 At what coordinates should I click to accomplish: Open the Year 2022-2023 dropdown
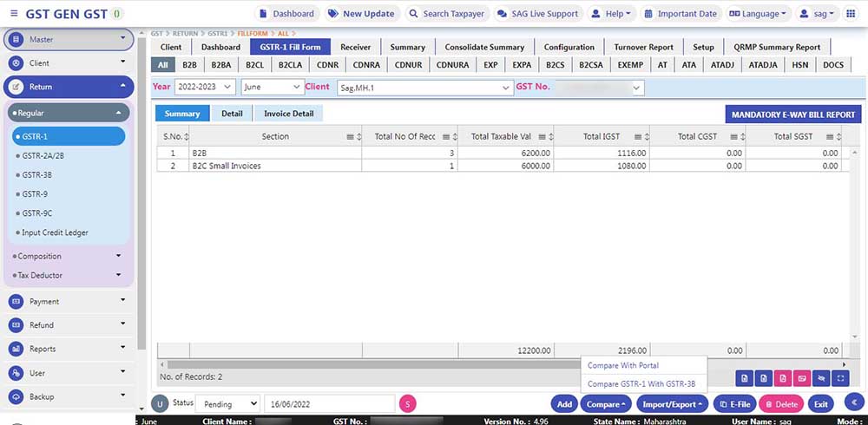205,88
